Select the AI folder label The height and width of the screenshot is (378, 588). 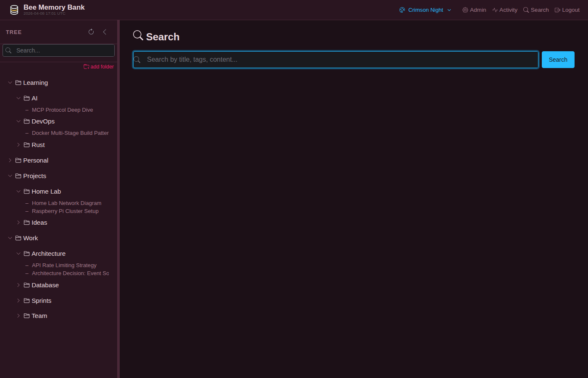34,98
